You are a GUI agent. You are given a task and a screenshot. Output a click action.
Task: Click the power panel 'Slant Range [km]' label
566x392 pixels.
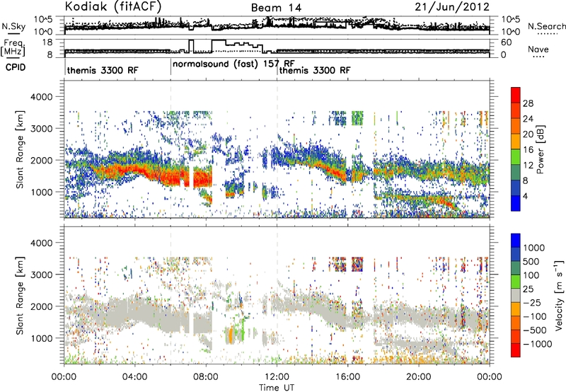point(20,149)
